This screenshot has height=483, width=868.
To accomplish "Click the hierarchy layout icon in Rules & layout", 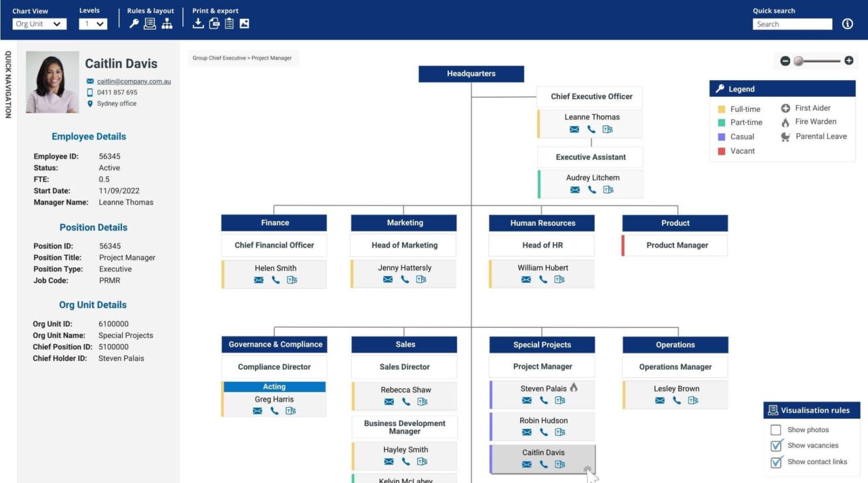I will click(x=165, y=22).
